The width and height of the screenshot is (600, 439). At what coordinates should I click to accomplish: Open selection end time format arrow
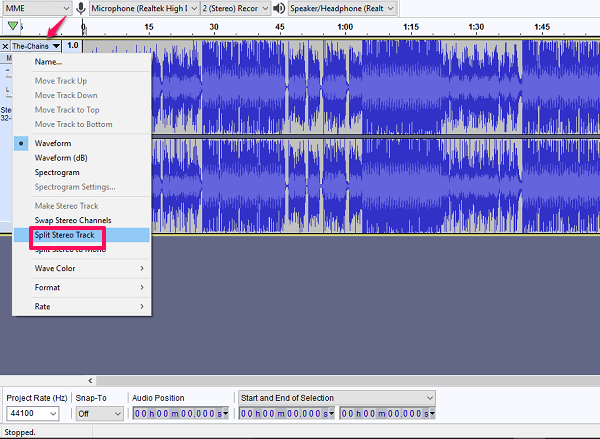(x=432, y=413)
